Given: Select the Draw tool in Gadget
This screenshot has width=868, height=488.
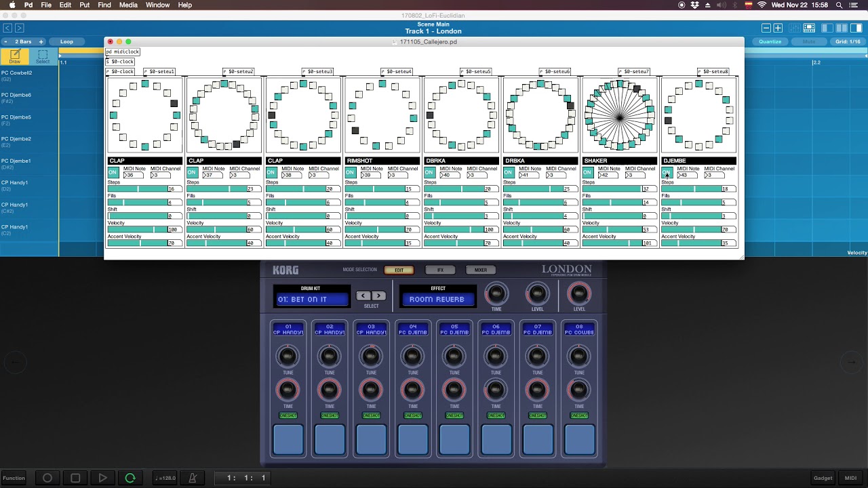Looking at the screenshot, I should pyautogui.click(x=14, y=56).
